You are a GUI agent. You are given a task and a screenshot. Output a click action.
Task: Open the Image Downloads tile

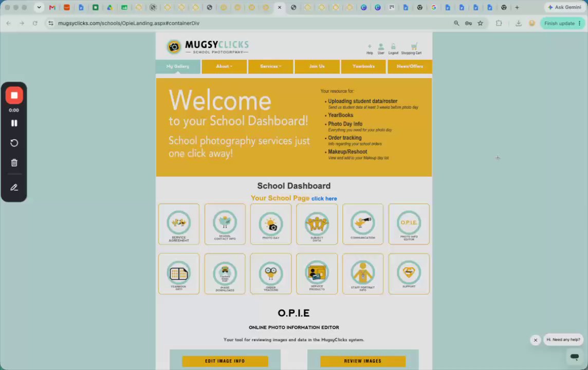225,274
